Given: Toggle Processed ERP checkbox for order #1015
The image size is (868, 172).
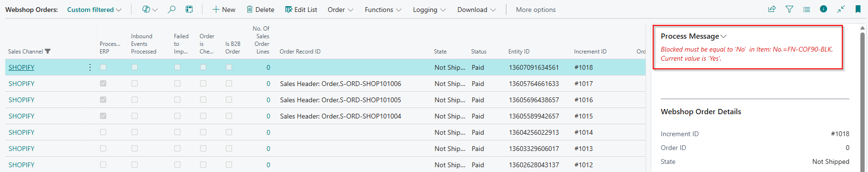Looking at the screenshot, I should (x=103, y=116).
